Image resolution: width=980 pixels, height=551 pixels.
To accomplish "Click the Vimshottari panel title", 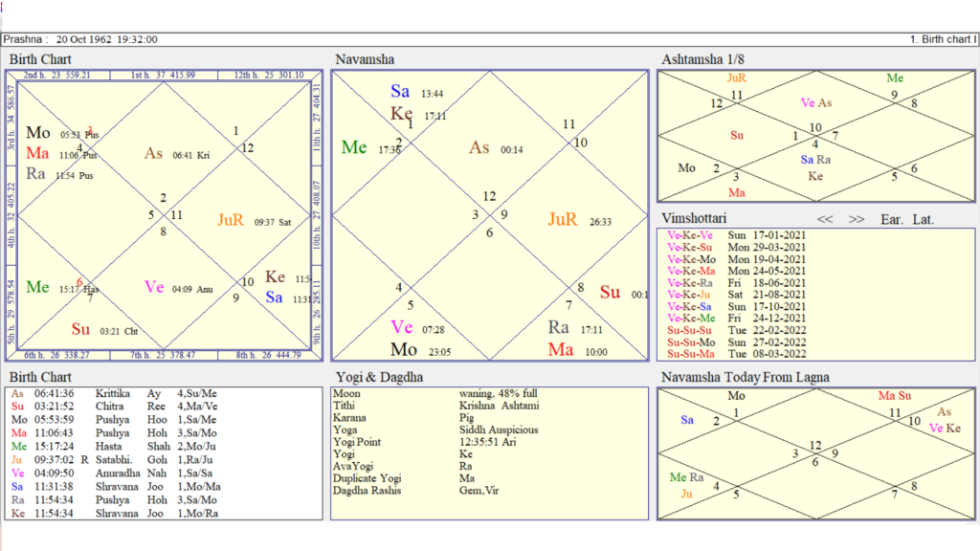I will pyautogui.click(x=694, y=218).
